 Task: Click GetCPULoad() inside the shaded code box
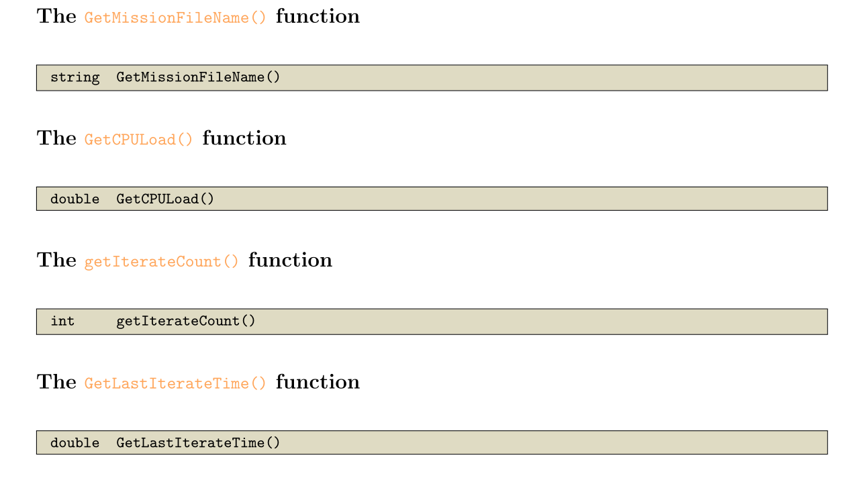pyautogui.click(x=165, y=199)
